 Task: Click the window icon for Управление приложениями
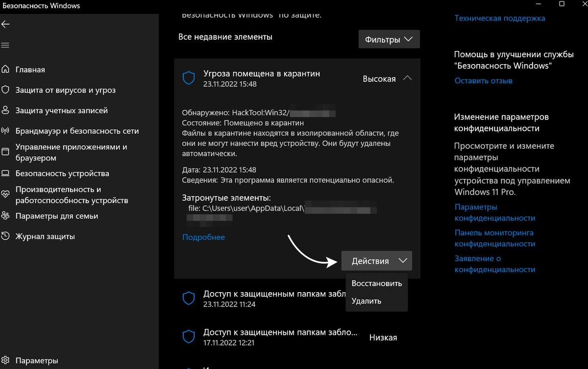[x=5, y=152]
